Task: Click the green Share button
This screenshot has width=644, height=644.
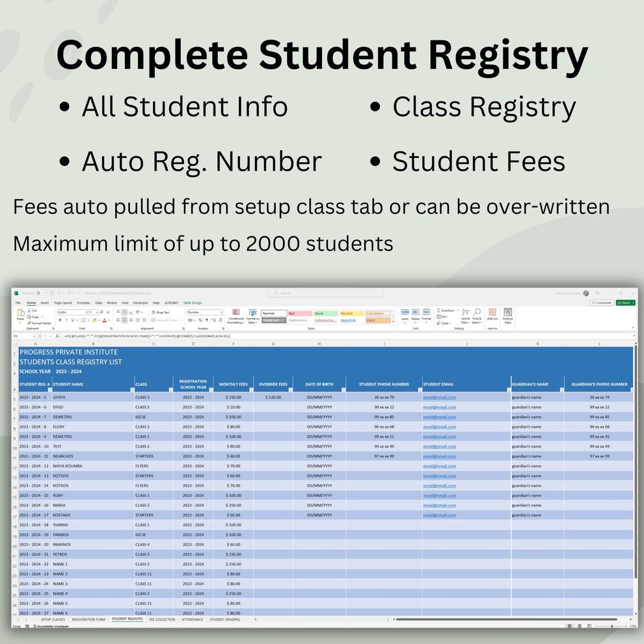Action: tap(626, 302)
